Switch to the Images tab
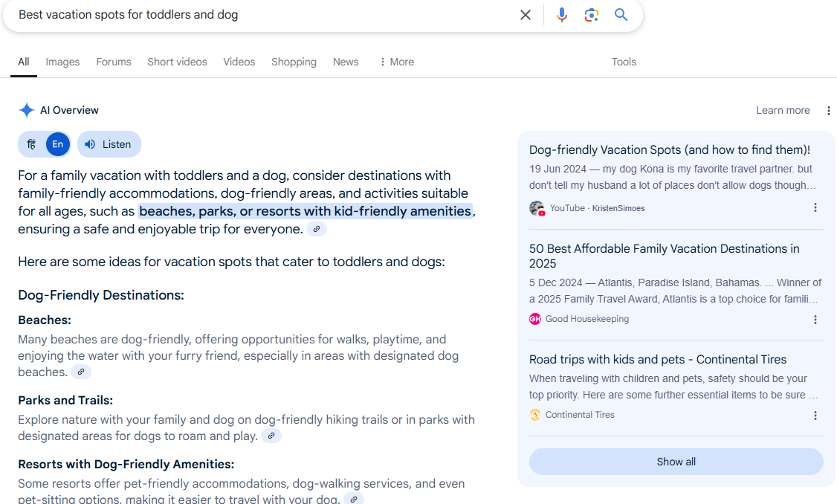This screenshot has height=504, width=837. pos(62,62)
